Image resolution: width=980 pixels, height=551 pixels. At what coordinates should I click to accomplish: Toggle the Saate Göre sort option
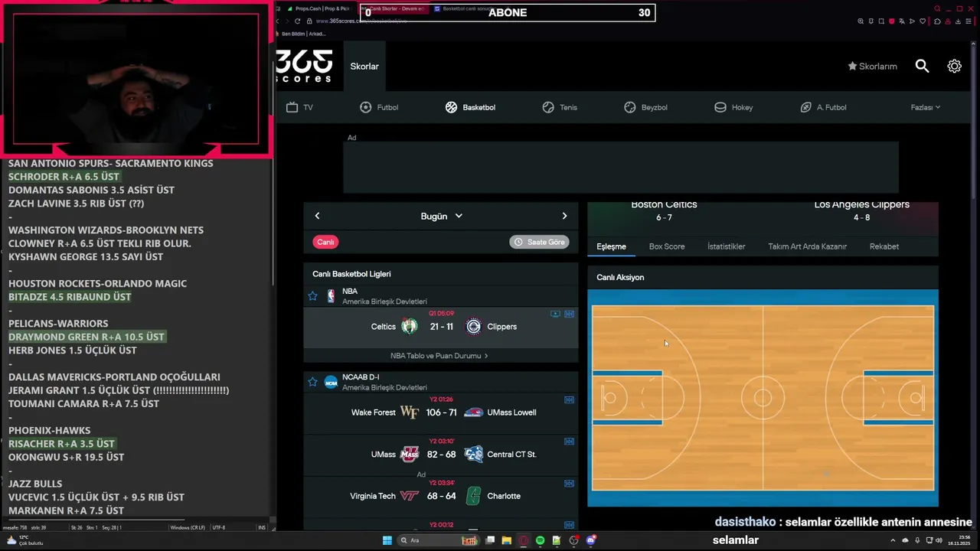[539, 242]
